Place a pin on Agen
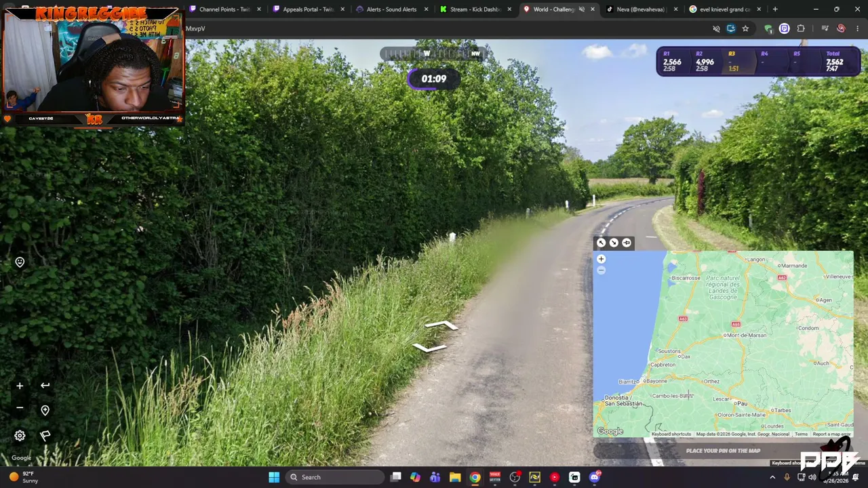 point(825,300)
